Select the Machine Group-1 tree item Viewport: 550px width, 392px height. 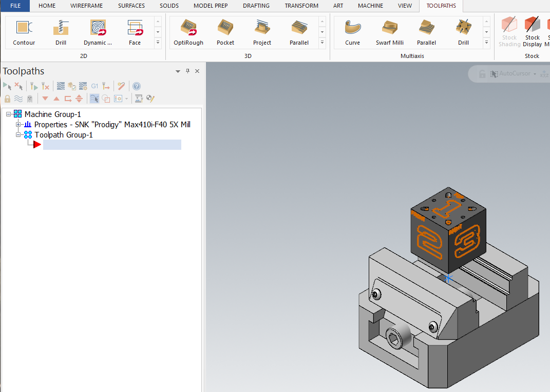pos(52,114)
